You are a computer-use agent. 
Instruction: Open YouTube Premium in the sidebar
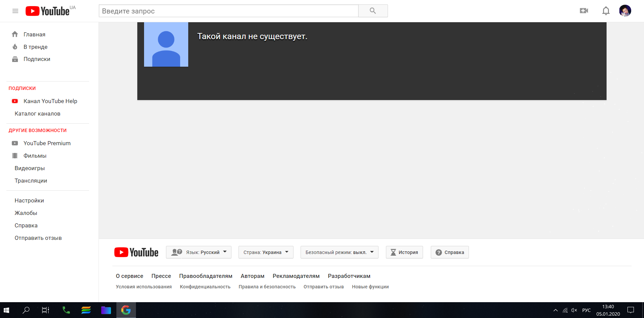[x=47, y=143]
